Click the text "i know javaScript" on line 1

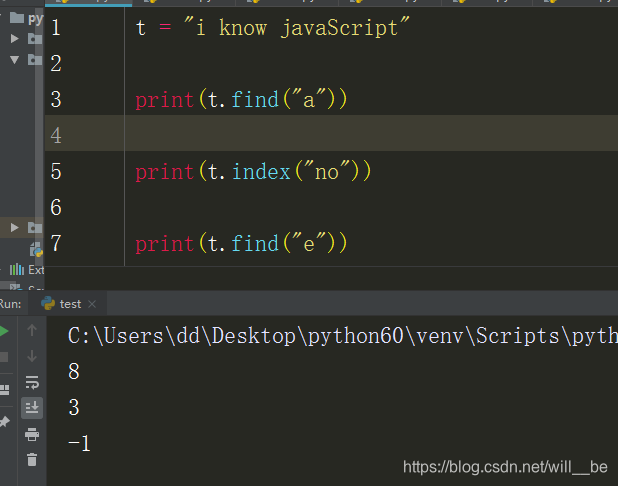click(x=297, y=28)
